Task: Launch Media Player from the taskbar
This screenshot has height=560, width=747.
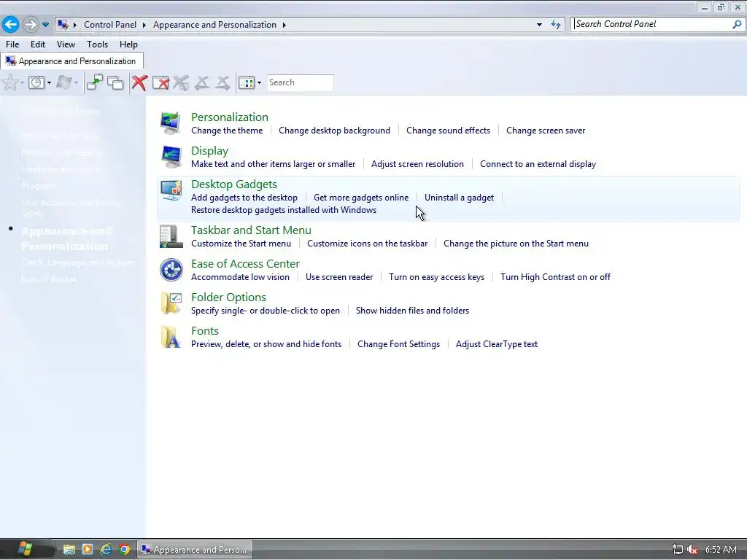Action: click(88, 550)
